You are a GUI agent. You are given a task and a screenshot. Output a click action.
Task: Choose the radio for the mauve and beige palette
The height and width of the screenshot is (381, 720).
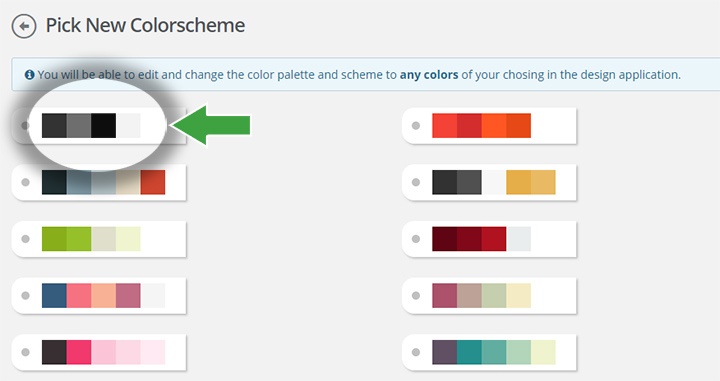click(416, 296)
